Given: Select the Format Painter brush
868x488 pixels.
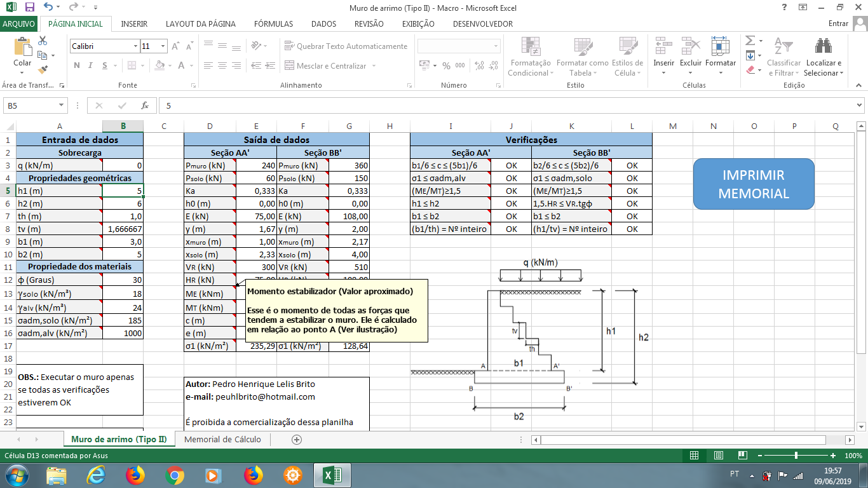Looking at the screenshot, I should tap(43, 70).
